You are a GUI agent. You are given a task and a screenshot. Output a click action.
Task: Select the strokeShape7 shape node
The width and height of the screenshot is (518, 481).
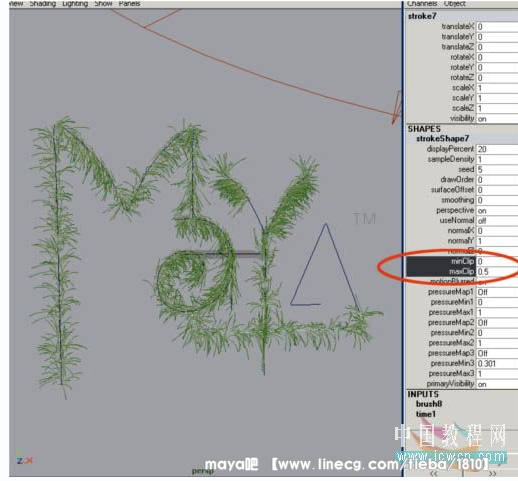tap(443, 139)
